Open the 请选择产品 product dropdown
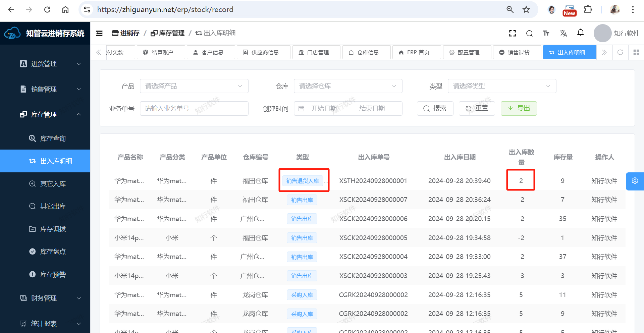Viewport: 644px width, 333px height. pyautogui.click(x=194, y=86)
